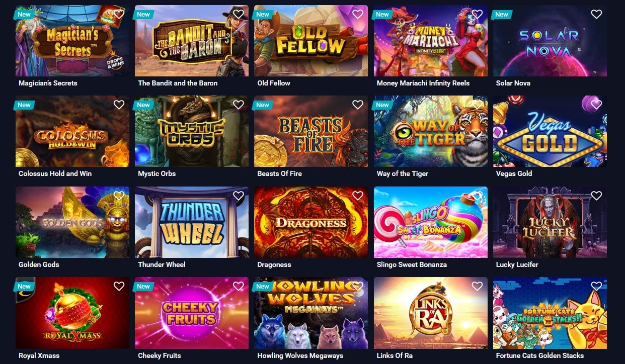Launch the Money Mariachi Infinity Reels thumbnail
625x364 pixels.
[431, 41]
